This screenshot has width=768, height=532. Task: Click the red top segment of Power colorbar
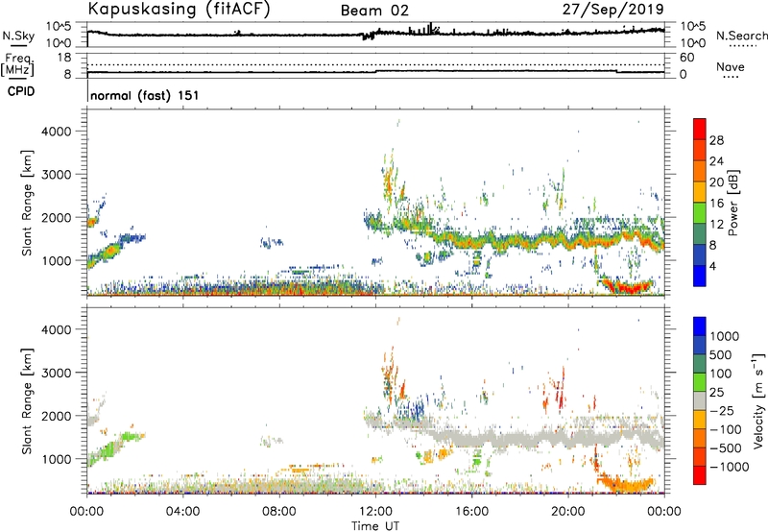[x=700, y=129]
